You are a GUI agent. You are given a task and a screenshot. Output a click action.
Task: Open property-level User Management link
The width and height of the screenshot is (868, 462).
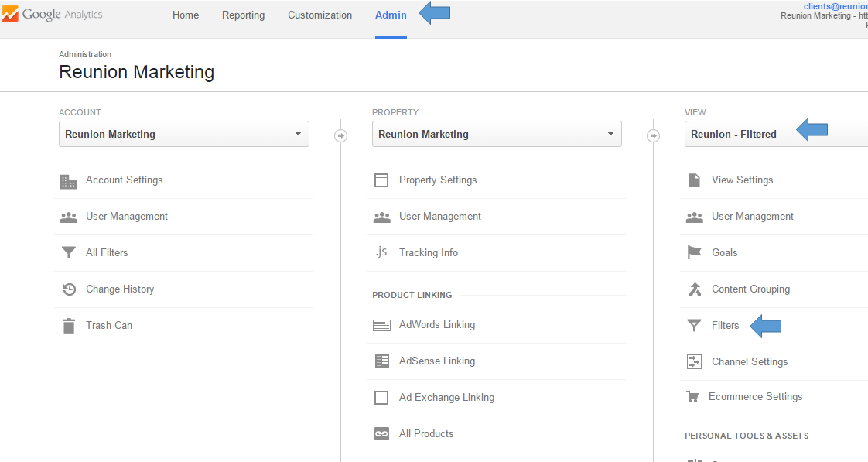(x=440, y=217)
